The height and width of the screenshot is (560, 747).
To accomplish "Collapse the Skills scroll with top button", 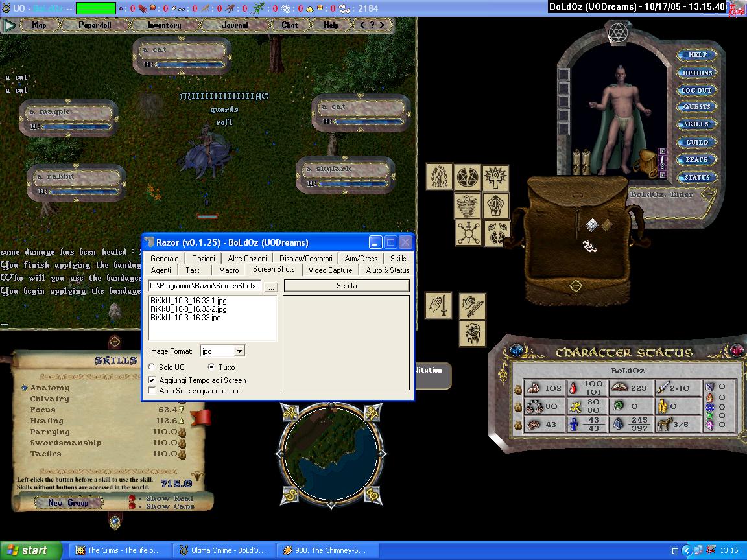I will (x=115, y=342).
